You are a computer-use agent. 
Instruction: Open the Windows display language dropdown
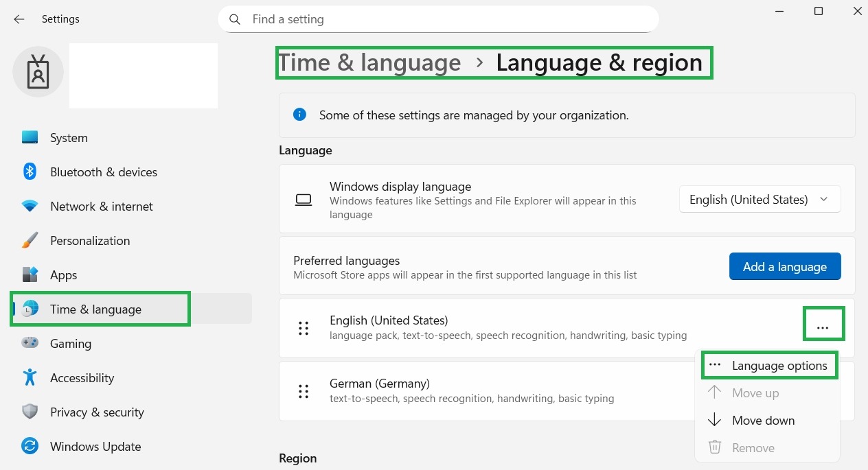pos(760,200)
